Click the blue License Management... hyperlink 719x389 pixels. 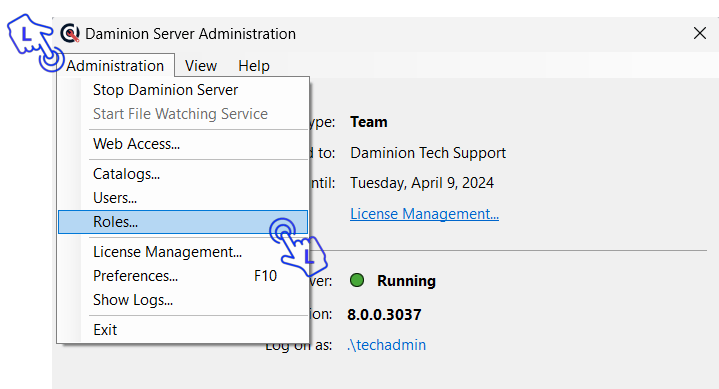(x=424, y=214)
